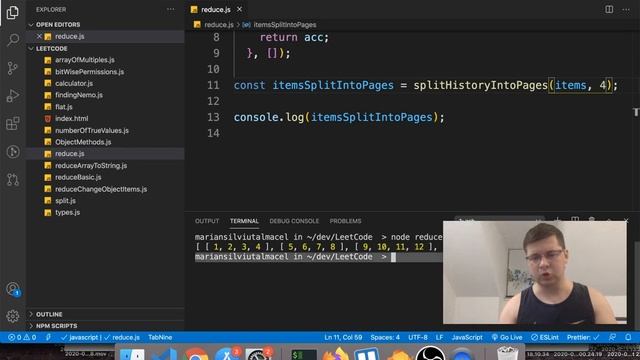
Task: Click the ESLint status bar item
Action: point(544,338)
